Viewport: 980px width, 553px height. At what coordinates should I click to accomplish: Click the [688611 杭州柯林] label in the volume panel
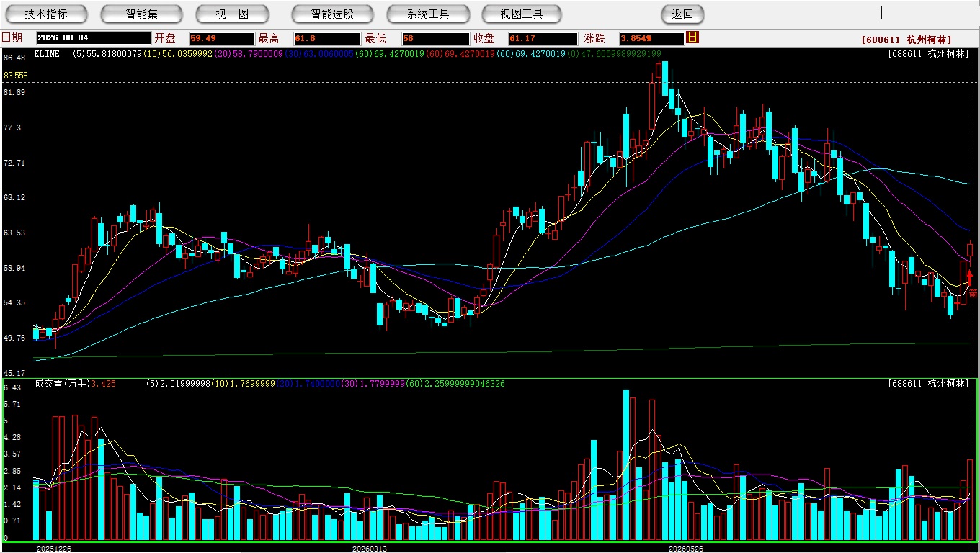pyautogui.click(x=929, y=384)
